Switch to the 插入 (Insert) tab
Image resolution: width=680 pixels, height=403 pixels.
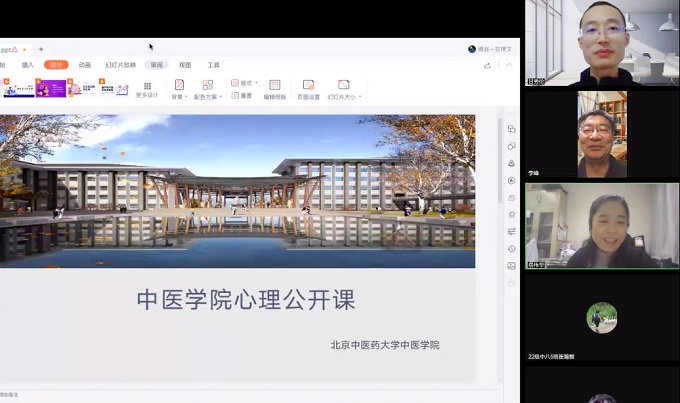click(x=28, y=65)
